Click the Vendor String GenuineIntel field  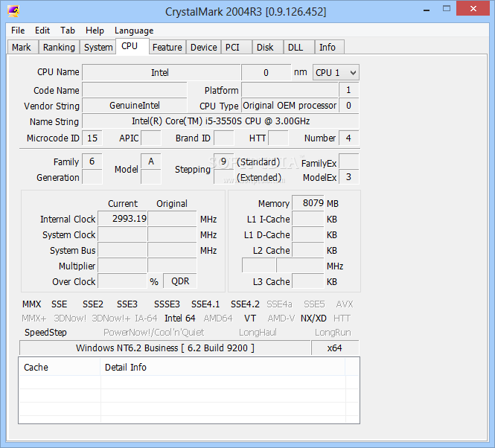135,106
